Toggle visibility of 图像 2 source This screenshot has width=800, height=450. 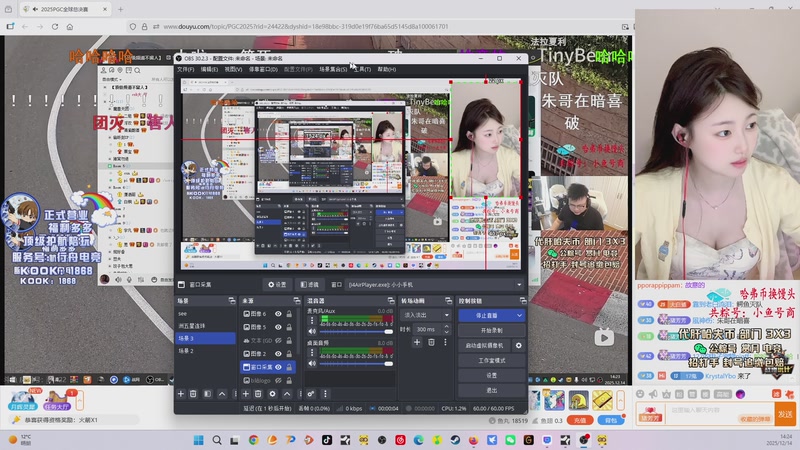pyautogui.click(x=278, y=354)
